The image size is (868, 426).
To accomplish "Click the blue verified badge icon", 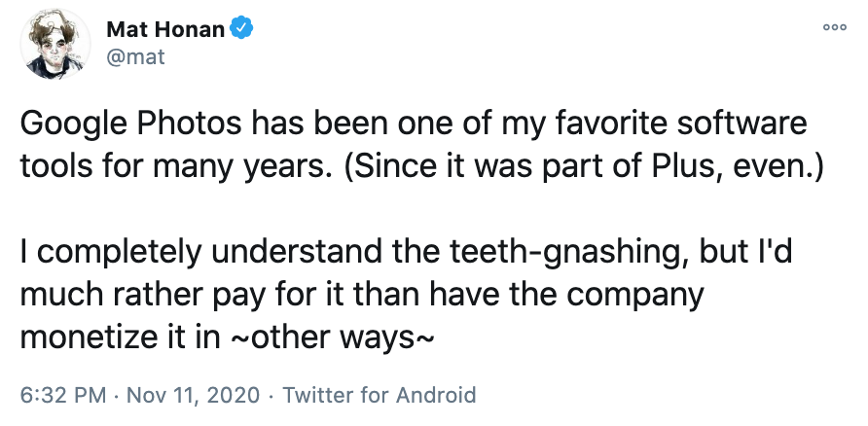I will click(242, 29).
